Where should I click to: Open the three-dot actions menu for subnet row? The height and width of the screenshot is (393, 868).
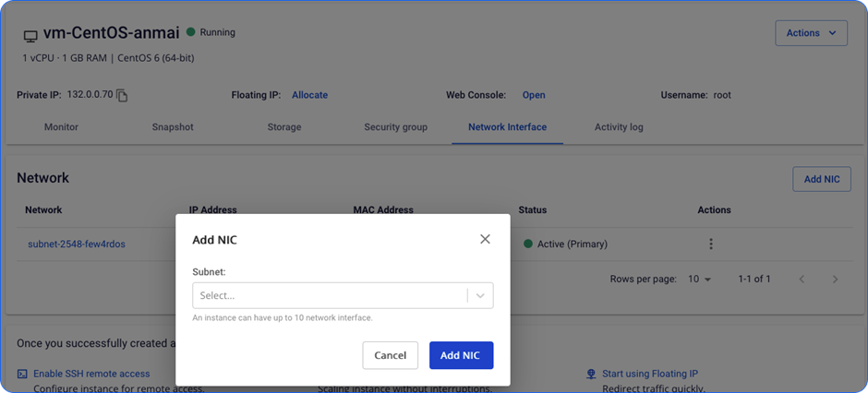click(x=711, y=244)
